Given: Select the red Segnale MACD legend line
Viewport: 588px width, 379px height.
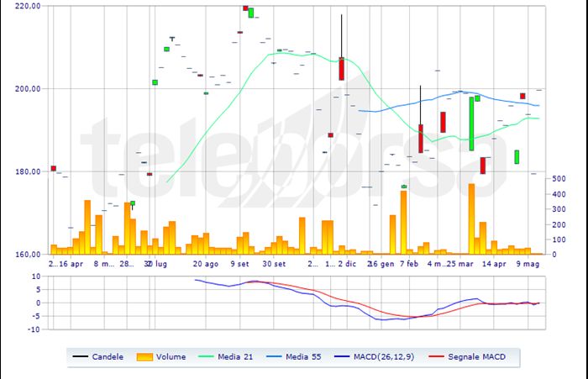Looking at the screenshot, I should [436, 356].
